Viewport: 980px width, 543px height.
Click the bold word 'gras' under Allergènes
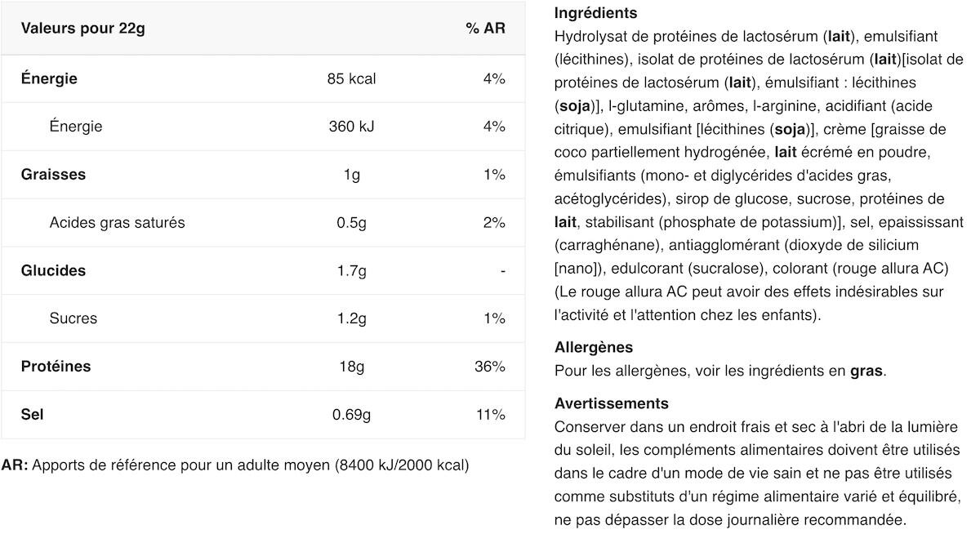pos(866,371)
